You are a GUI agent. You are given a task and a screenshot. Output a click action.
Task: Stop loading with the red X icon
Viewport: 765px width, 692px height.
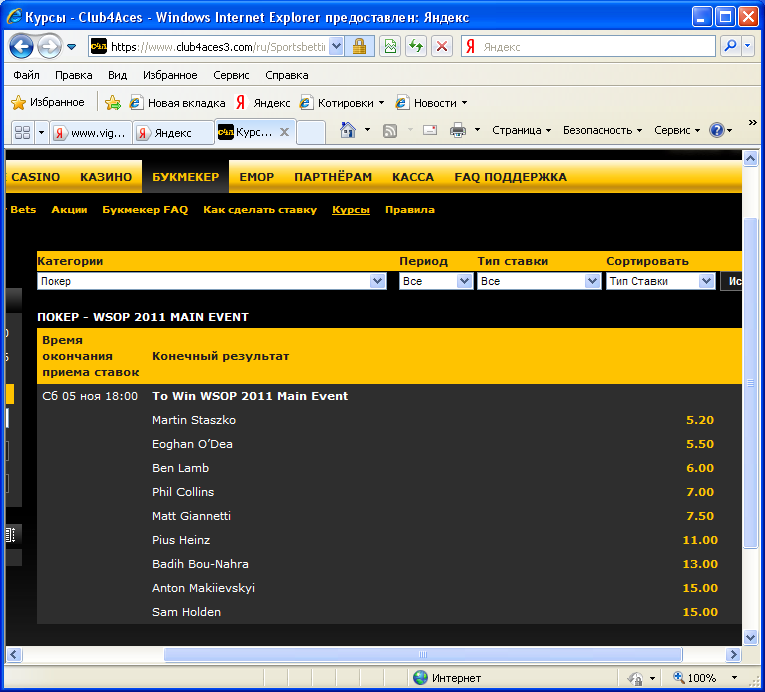442,47
